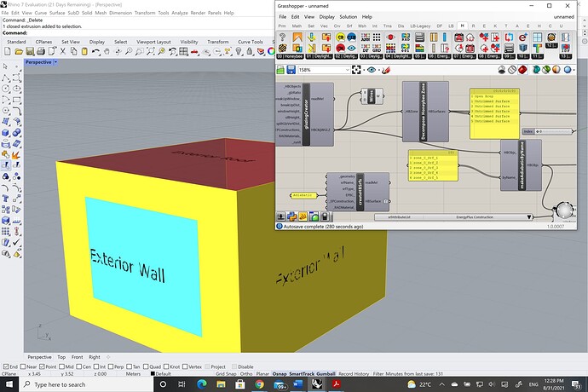The width and height of the screenshot is (588, 392).
Task: Toggle the Int osnap checkbox
Action: point(96,366)
